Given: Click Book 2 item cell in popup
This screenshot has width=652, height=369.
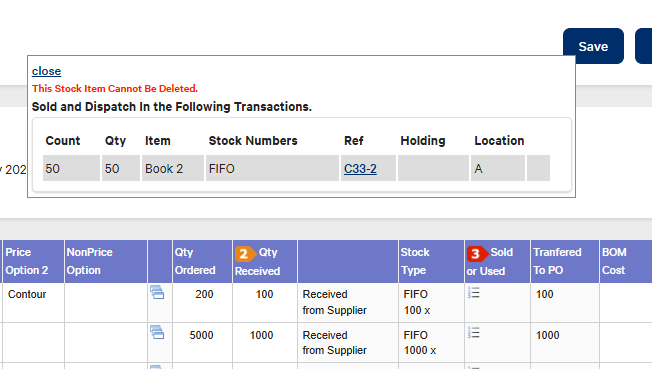Looking at the screenshot, I should coord(173,168).
